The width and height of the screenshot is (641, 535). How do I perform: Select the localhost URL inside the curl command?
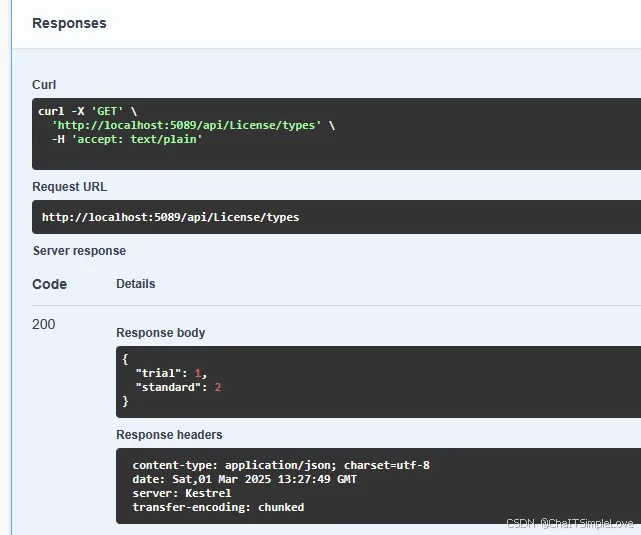(x=187, y=125)
